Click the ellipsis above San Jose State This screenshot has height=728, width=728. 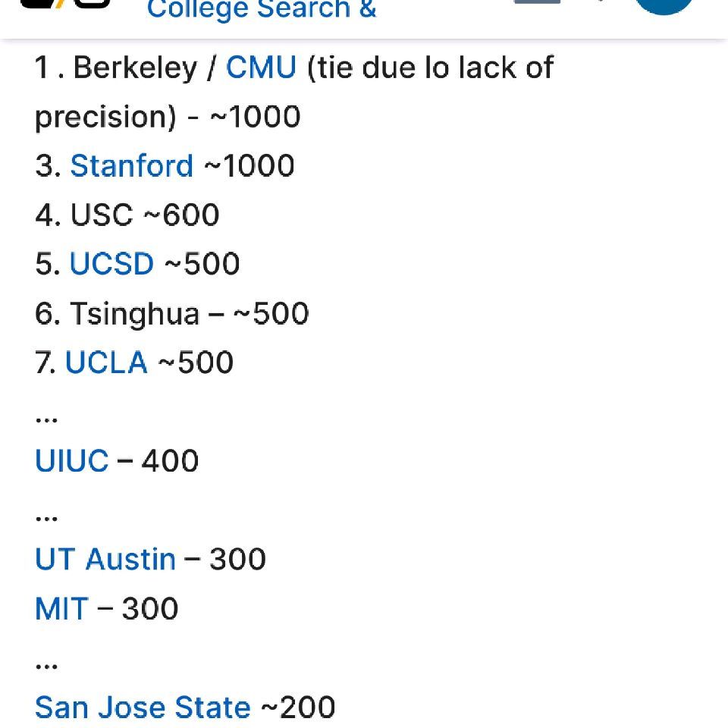click(x=46, y=665)
